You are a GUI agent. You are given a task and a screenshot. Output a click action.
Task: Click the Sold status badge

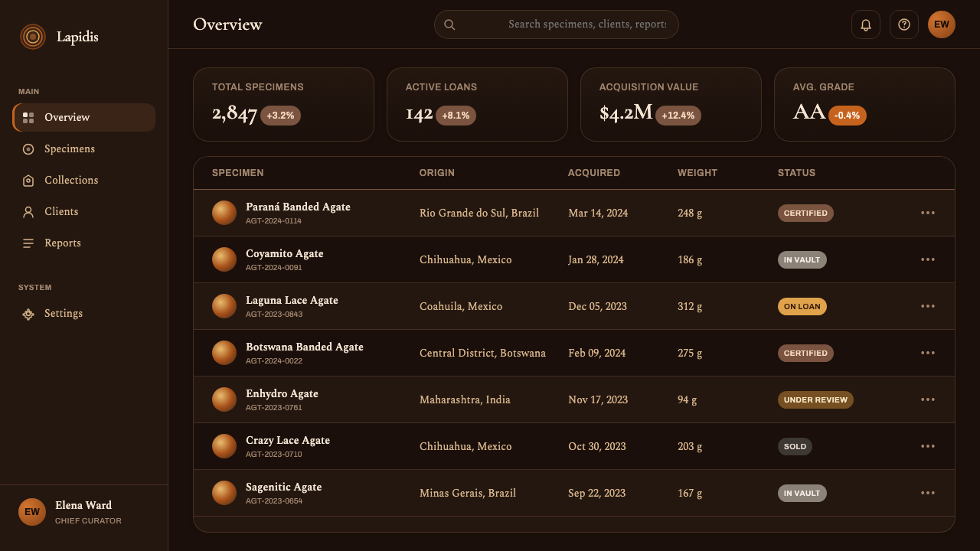pyautogui.click(x=795, y=447)
